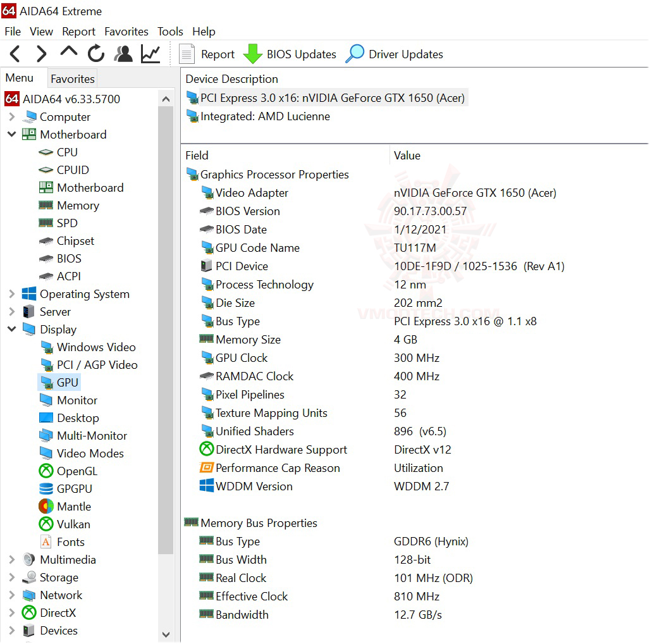Open the Tools menu

click(x=170, y=32)
